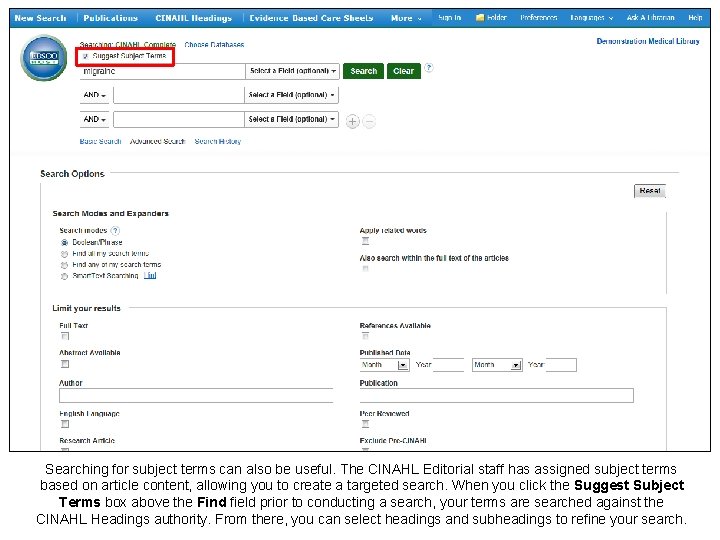
Task: Click the Reset button in Search Options
Action: tap(650, 191)
